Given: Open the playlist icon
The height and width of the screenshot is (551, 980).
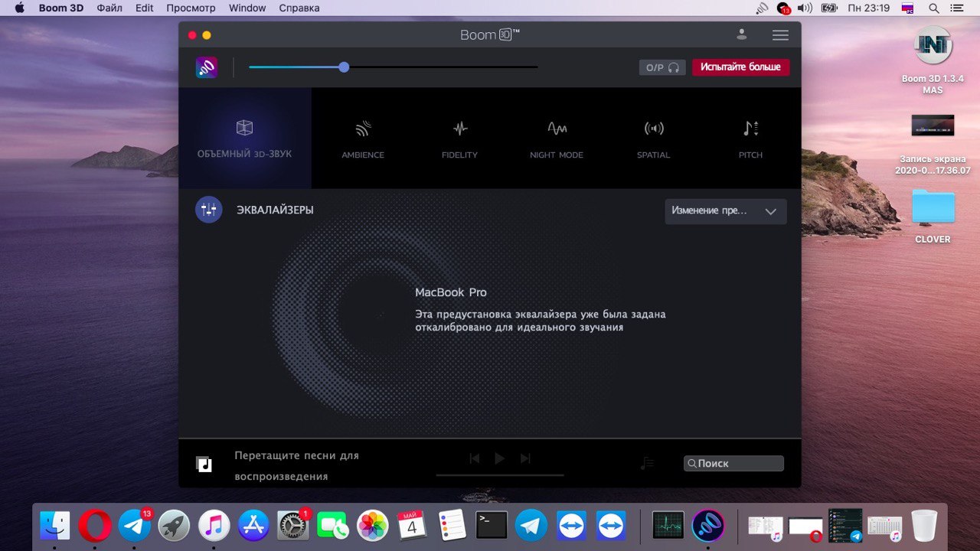Looking at the screenshot, I should [647, 463].
